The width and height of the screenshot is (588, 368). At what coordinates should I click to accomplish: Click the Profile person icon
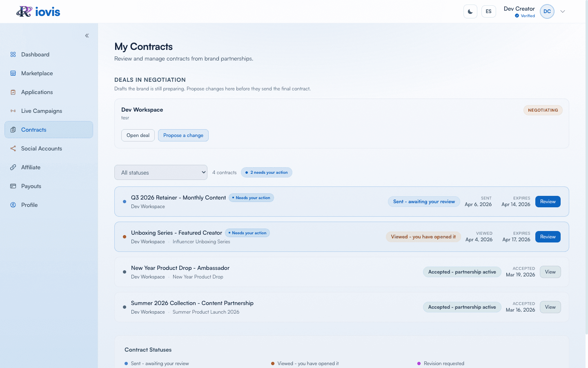click(13, 205)
